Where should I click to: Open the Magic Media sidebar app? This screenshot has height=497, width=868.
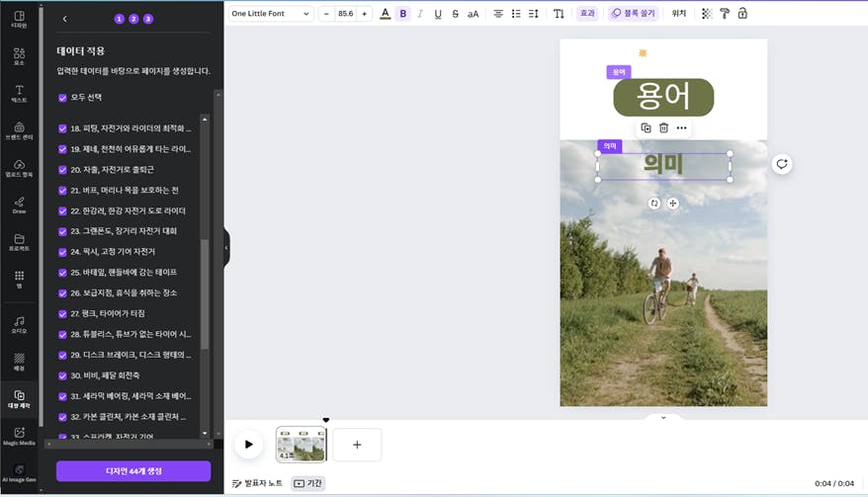pos(19,435)
